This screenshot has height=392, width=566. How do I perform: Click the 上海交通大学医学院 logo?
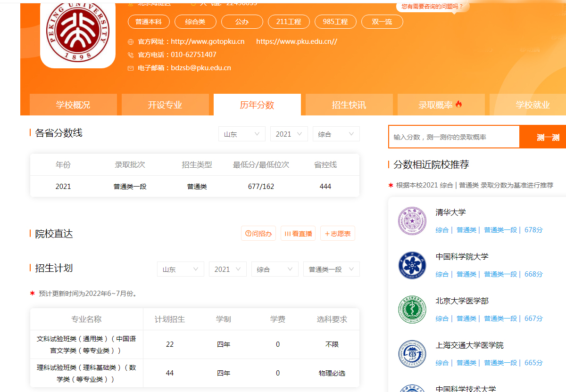(412, 354)
